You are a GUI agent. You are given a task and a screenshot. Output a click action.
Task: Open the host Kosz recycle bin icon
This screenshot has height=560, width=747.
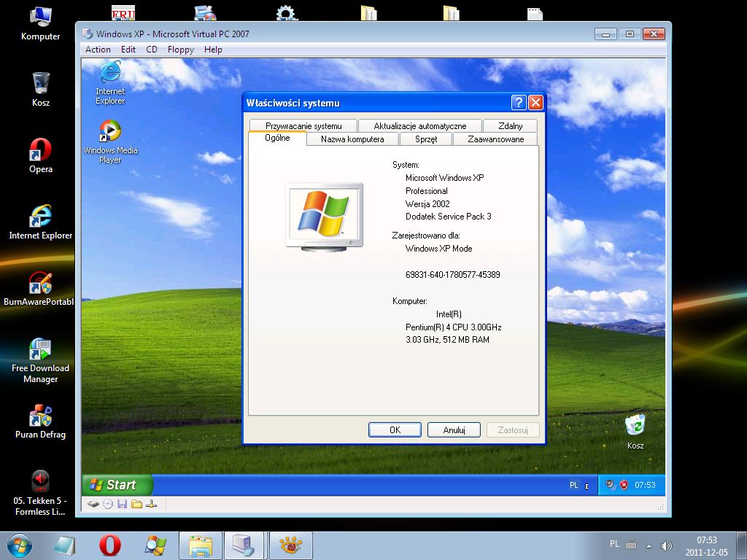coord(41,90)
